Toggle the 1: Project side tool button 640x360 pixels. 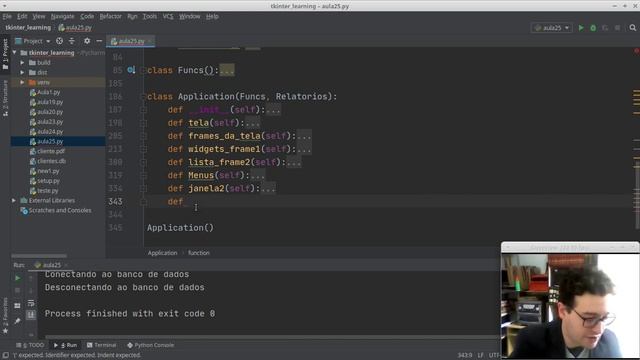tap(5, 54)
